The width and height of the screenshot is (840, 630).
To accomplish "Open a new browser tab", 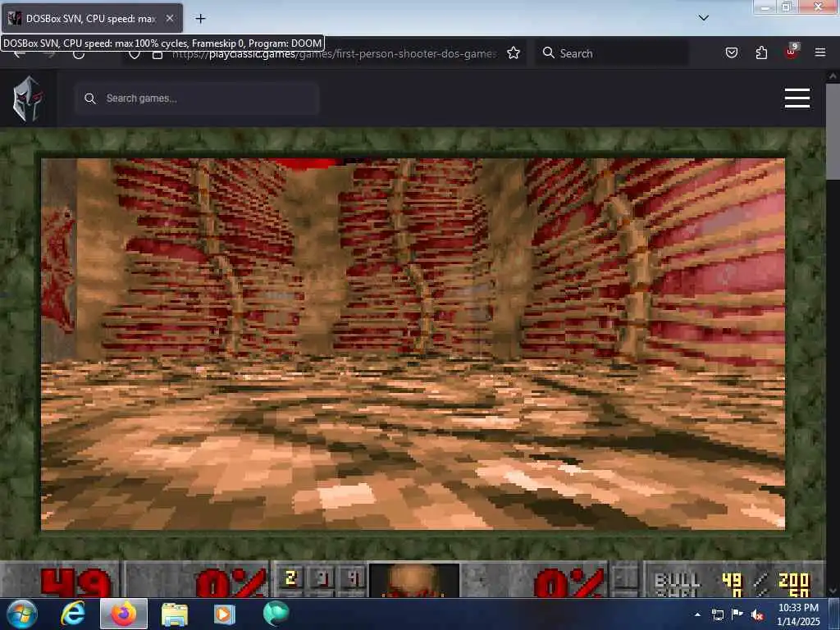I will pos(200,19).
